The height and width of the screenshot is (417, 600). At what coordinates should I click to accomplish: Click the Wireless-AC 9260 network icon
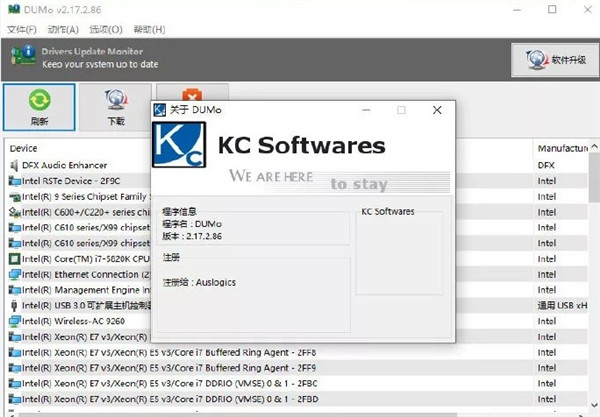click(x=15, y=321)
